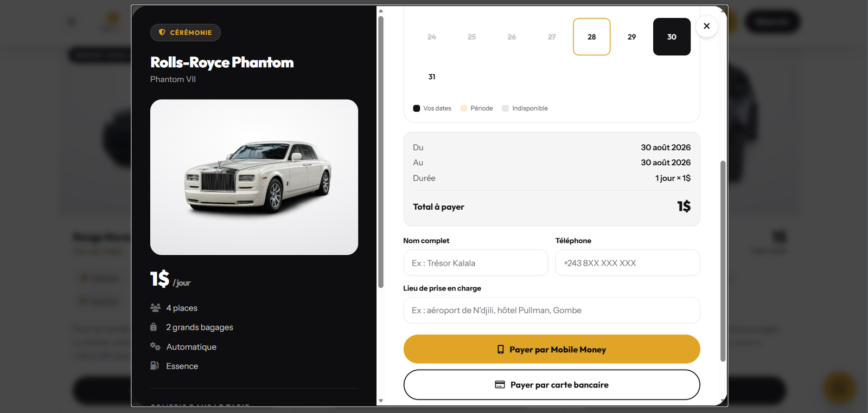Image resolution: width=868 pixels, height=413 pixels.
Task: Click the shield icon in Cérémonie badge
Action: click(x=162, y=33)
